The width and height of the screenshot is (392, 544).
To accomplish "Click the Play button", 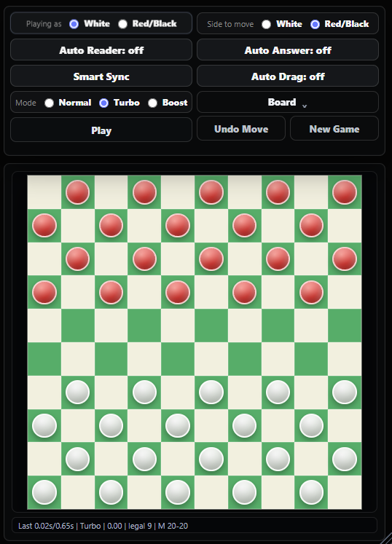I will click(x=101, y=130).
